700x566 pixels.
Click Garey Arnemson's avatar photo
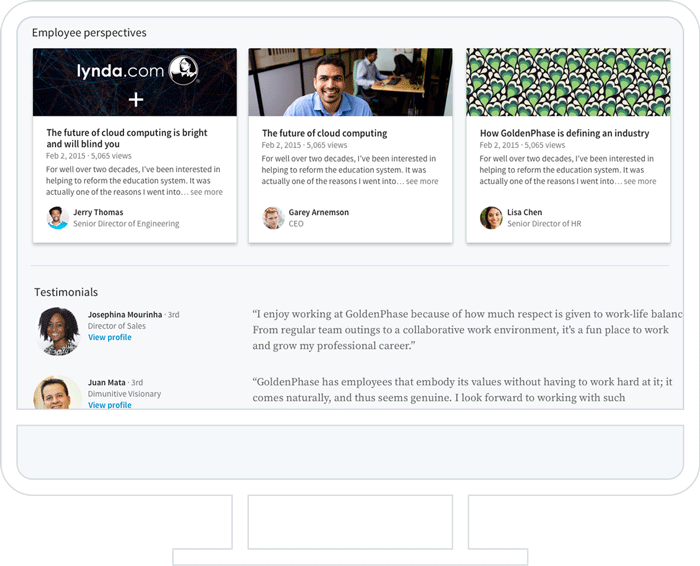click(273, 218)
